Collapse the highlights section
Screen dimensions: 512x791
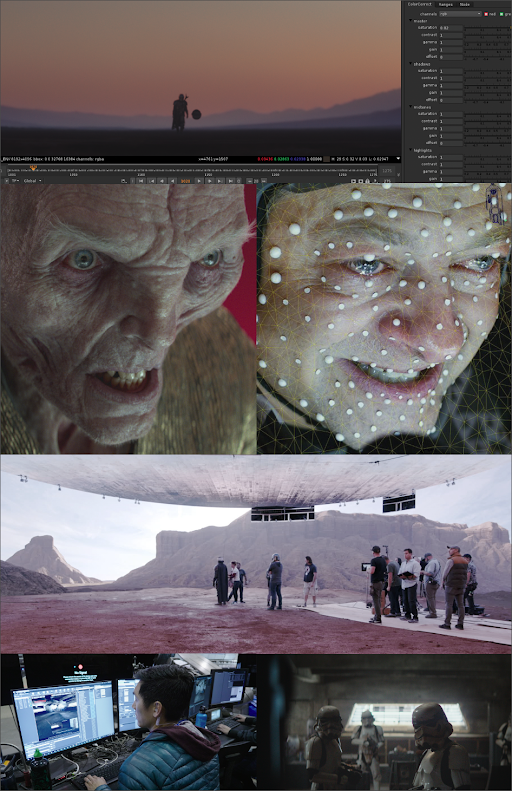click(x=411, y=150)
